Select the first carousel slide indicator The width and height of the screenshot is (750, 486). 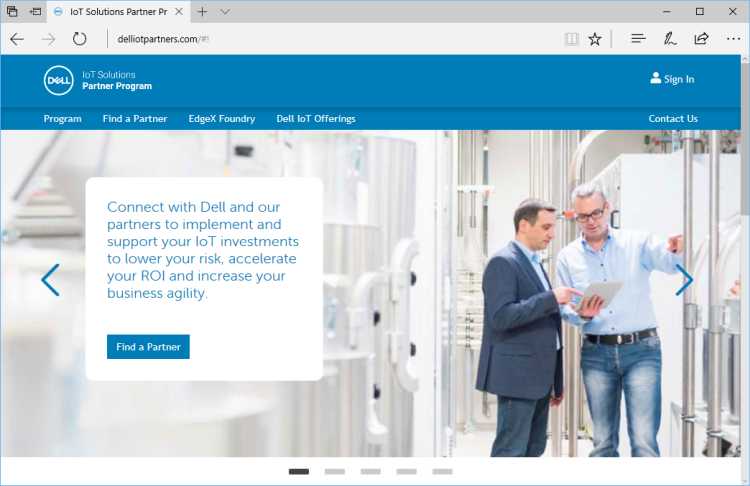point(298,471)
